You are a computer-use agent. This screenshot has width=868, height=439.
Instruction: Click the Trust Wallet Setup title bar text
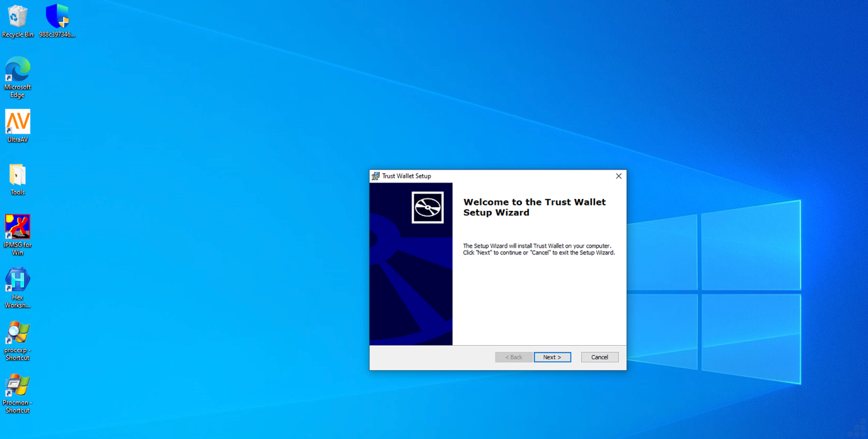(407, 176)
